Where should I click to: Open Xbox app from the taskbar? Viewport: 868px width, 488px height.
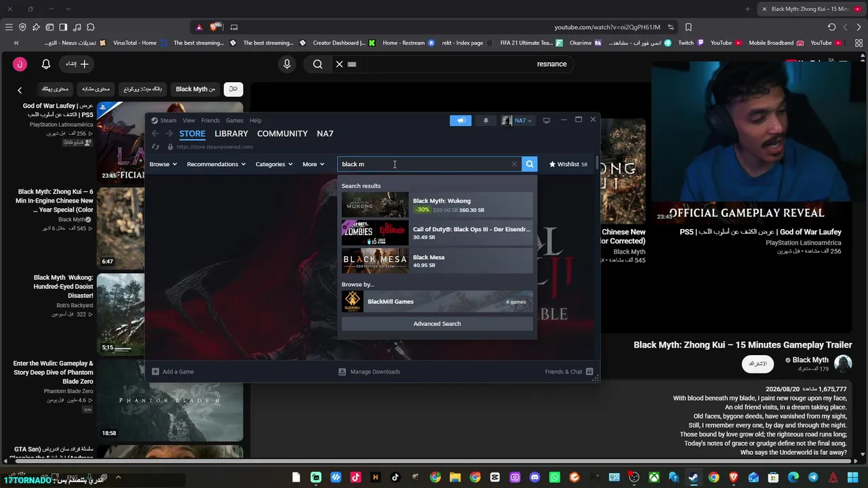click(654, 478)
